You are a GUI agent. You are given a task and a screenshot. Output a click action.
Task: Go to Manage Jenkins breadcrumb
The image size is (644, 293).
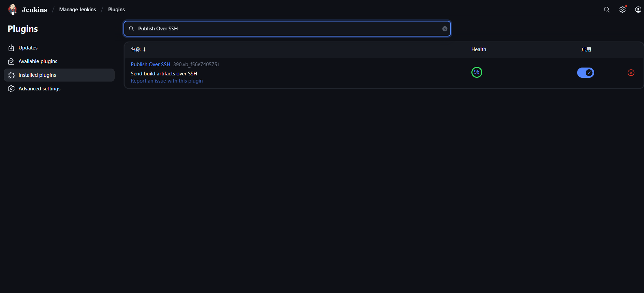(x=77, y=10)
